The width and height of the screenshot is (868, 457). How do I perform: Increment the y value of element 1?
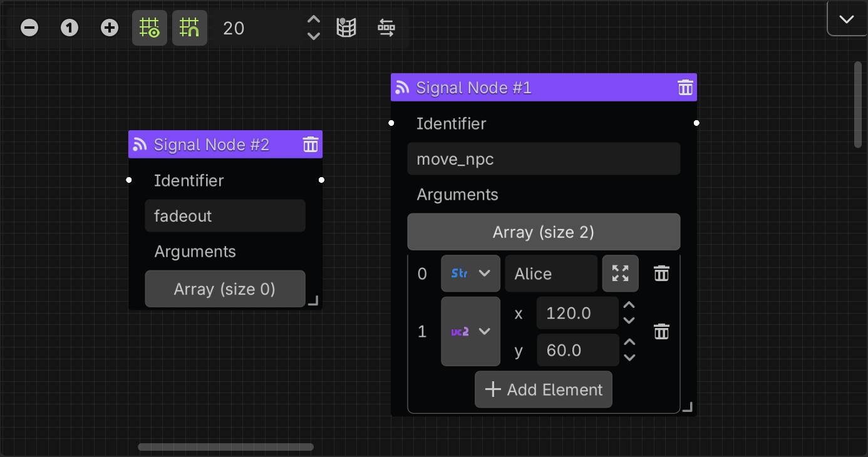click(629, 343)
